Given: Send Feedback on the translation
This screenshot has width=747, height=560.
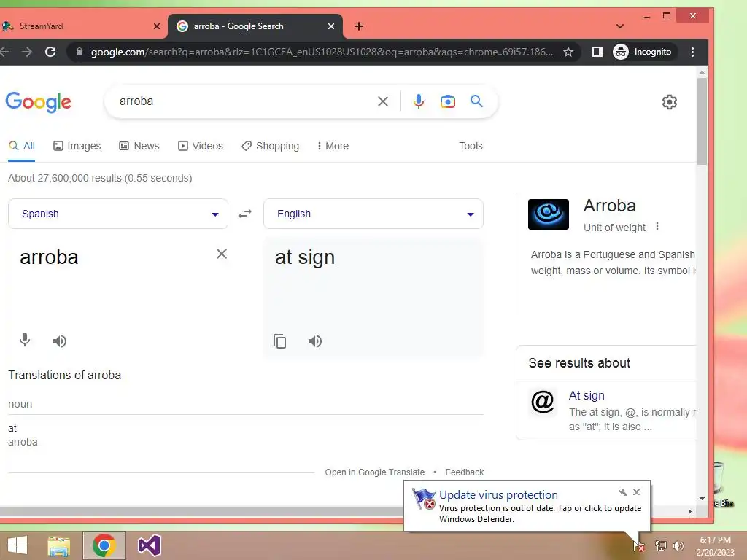Looking at the screenshot, I should click(465, 472).
